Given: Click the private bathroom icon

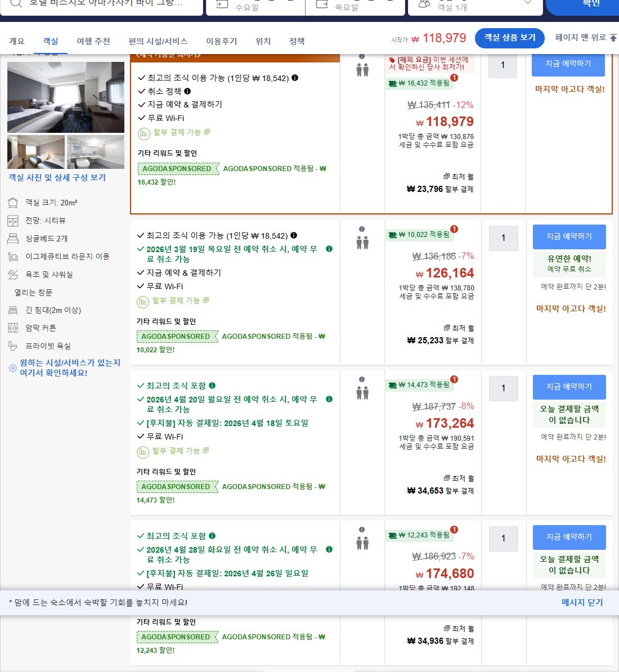Looking at the screenshot, I should pos(11,346).
